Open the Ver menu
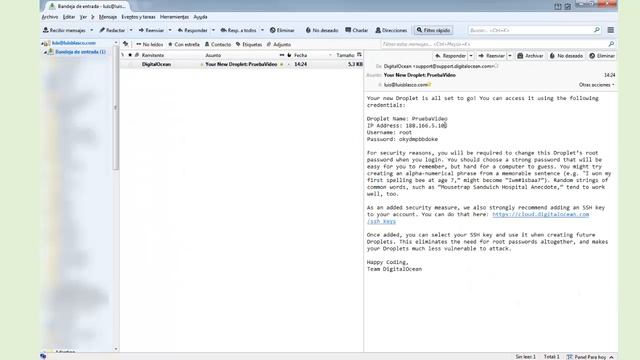The image size is (640, 360). click(x=83, y=17)
